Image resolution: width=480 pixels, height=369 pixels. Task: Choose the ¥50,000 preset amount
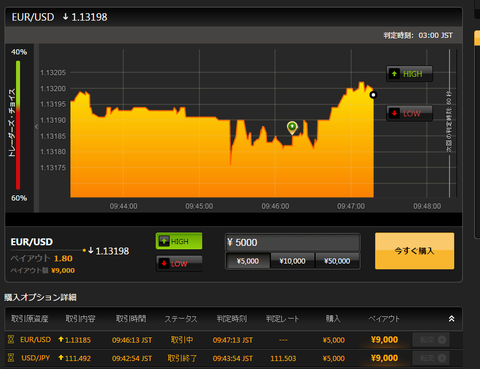coord(337,261)
